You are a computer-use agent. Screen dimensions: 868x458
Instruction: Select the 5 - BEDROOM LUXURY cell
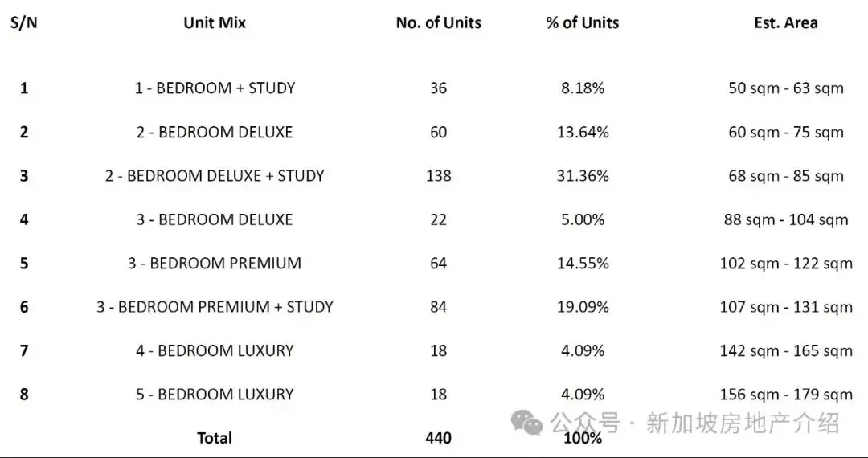click(x=215, y=395)
